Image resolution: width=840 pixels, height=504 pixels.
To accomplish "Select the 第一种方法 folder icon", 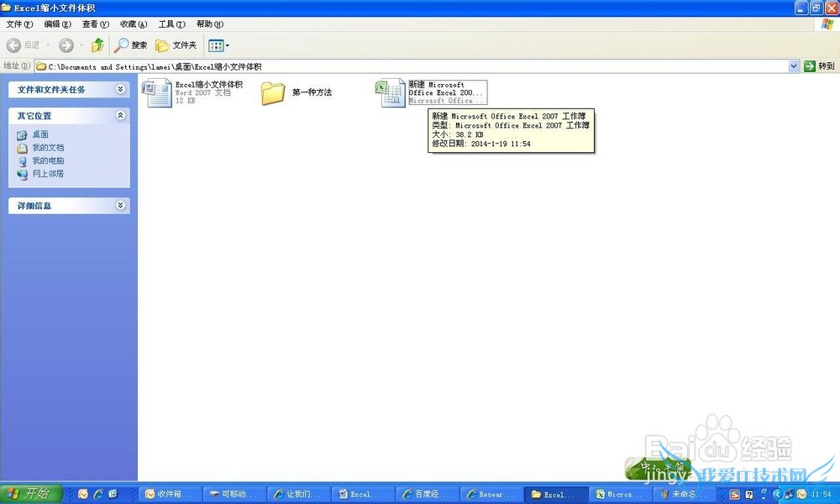I will click(273, 93).
